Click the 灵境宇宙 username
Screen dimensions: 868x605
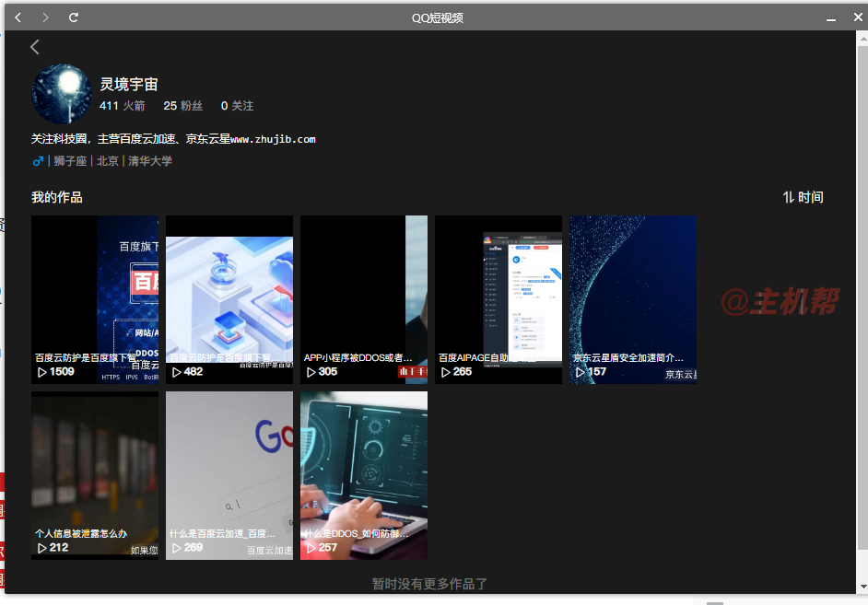point(129,84)
